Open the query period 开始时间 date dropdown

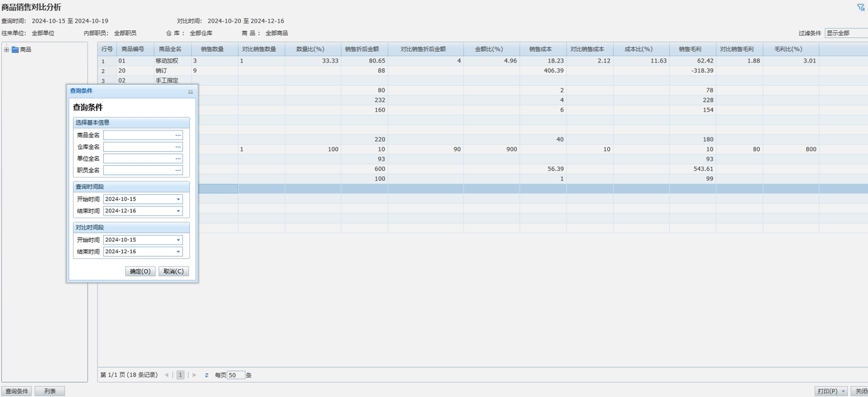[x=178, y=199]
